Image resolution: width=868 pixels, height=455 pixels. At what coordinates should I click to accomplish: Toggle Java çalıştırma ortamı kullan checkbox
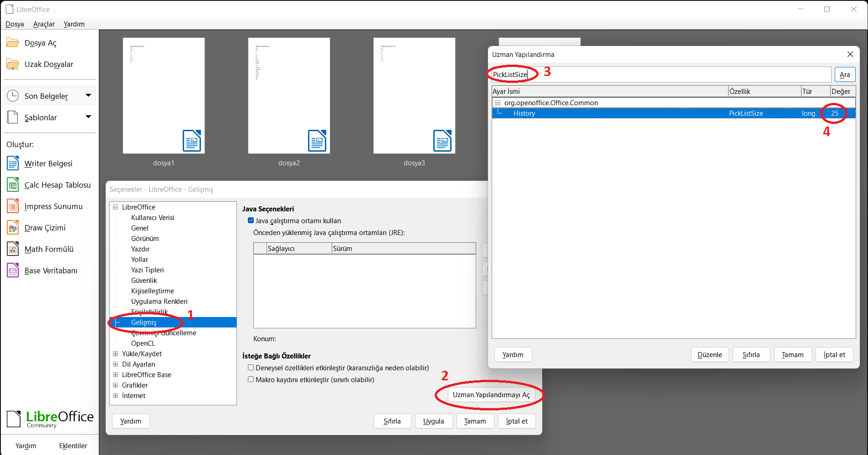[251, 220]
